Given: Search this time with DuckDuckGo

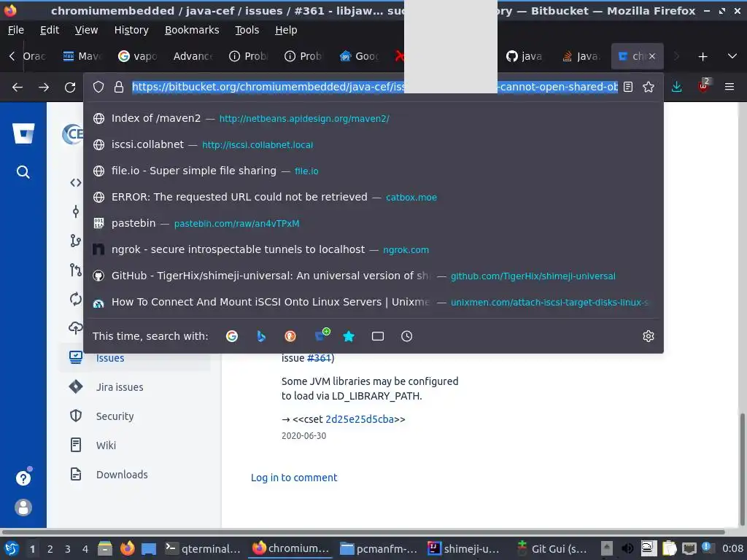Looking at the screenshot, I should click(x=290, y=336).
